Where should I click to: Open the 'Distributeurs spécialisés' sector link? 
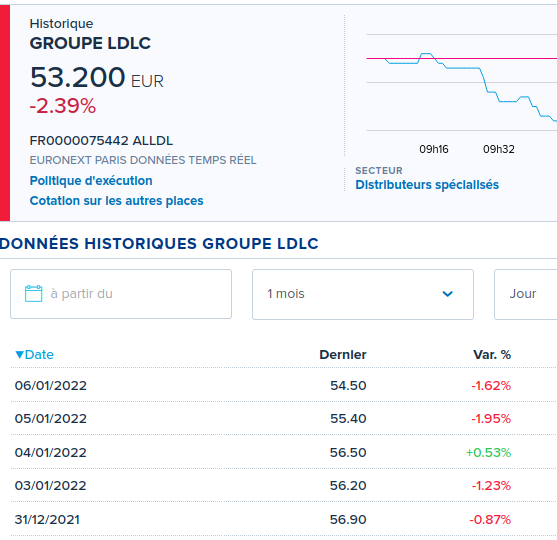427,185
